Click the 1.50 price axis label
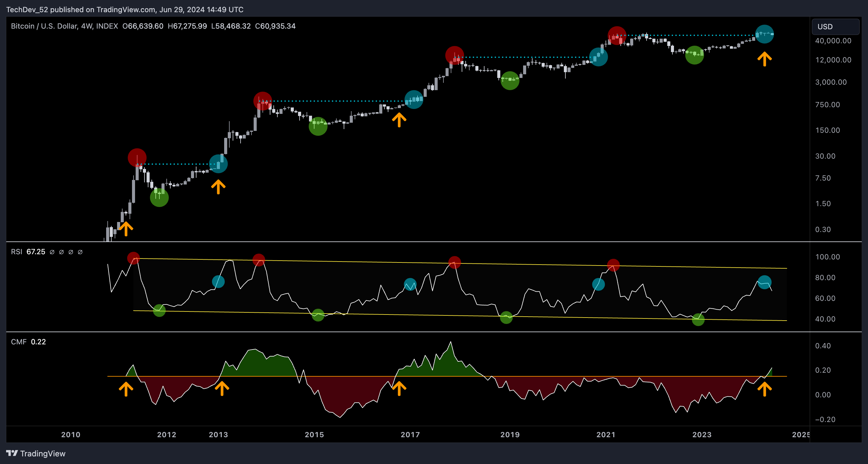This screenshot has height=464, width=868. (x=823, y=204)
